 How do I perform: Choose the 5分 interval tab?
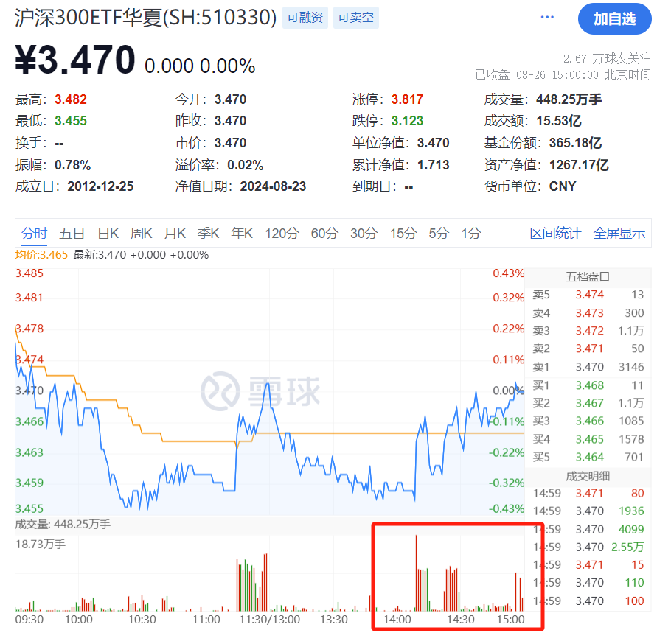[x=439, y=234]
